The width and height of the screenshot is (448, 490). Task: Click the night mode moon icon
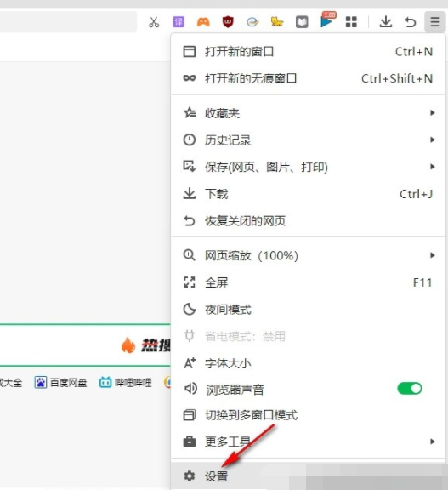click(190, 309)
